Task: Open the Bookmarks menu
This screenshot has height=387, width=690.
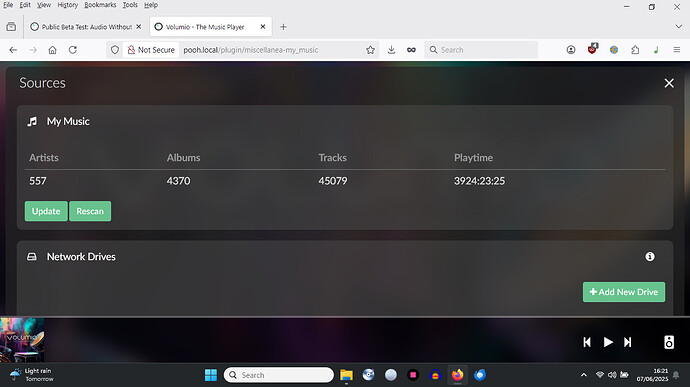Action: 100,5
